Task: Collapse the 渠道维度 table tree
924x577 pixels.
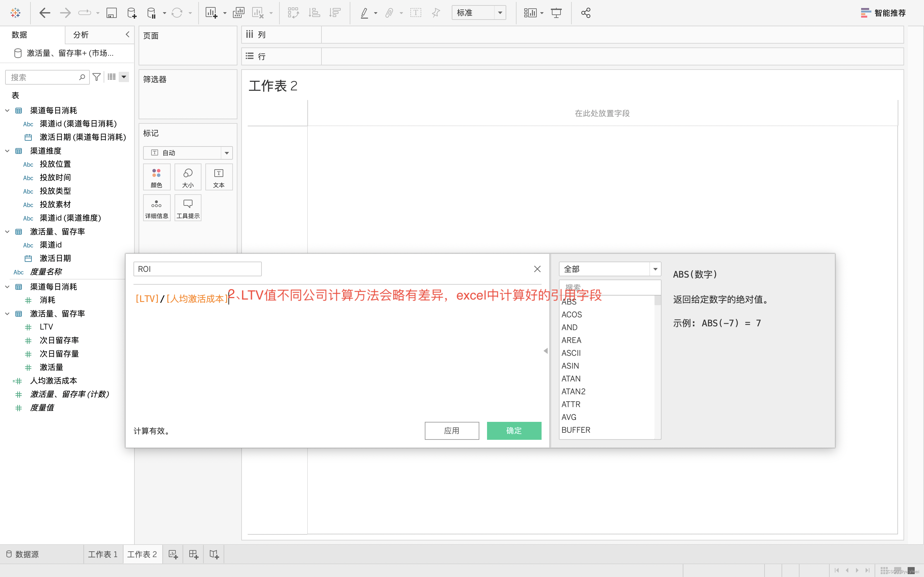Action: point(7,151)
